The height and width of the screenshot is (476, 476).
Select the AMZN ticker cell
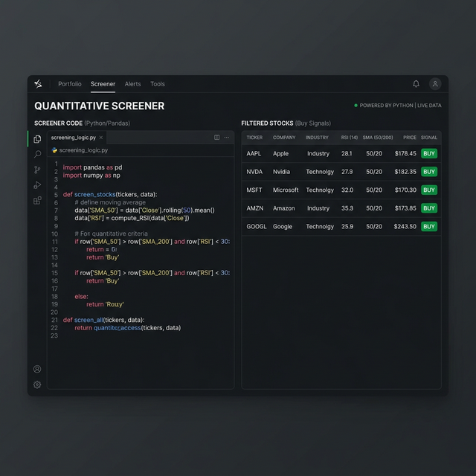(x=255, y=208)
